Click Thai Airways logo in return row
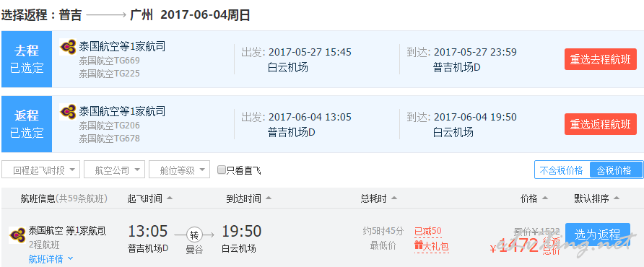 (68, 111)
